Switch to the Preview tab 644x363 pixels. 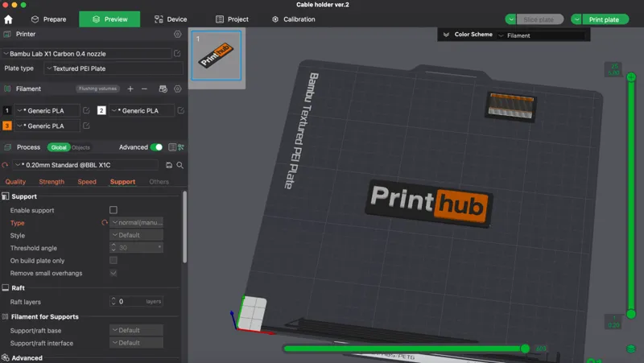[109, 19]
